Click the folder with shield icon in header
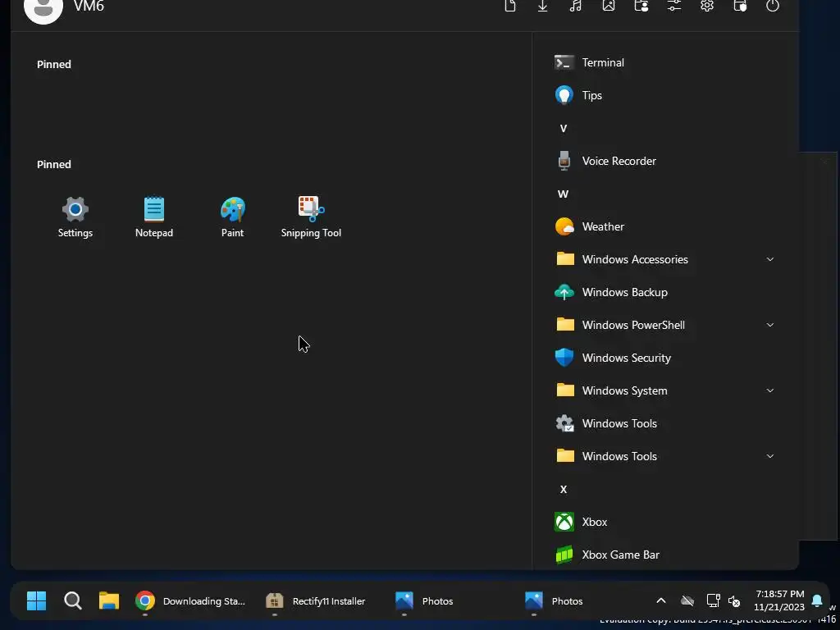 (740, 6)
